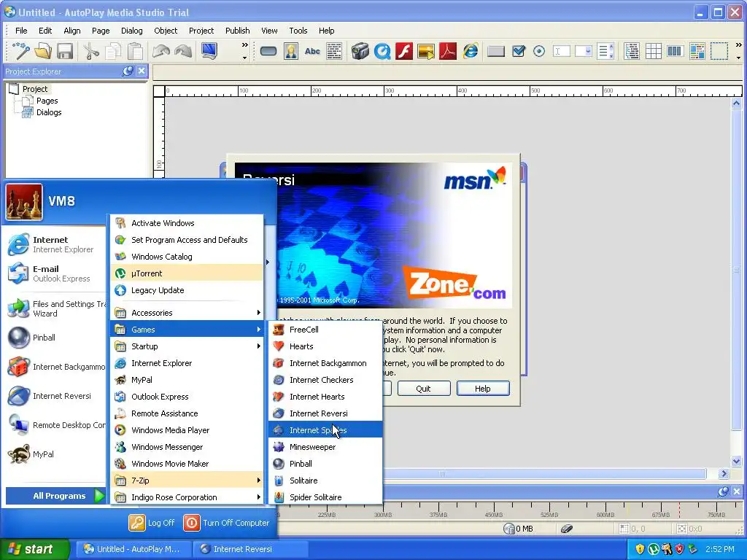Viewport: 747px width, 560px height.
Task: Click the Undo arrow in toolbar
Action: (161, 51)
